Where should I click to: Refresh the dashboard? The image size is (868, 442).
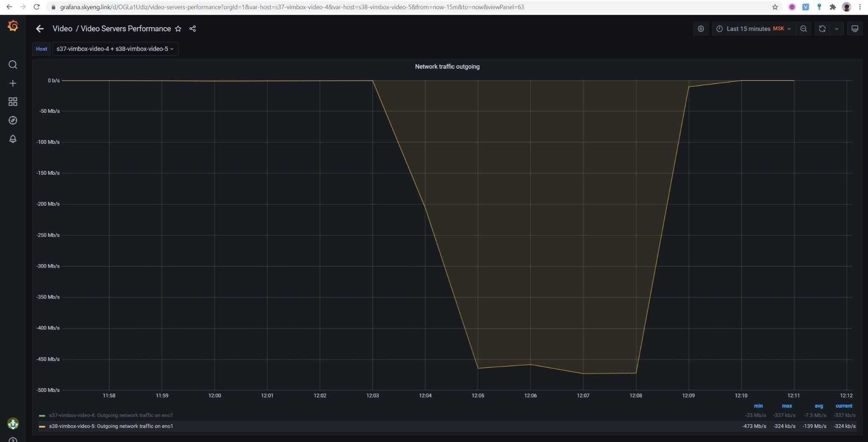click(822, 29)
